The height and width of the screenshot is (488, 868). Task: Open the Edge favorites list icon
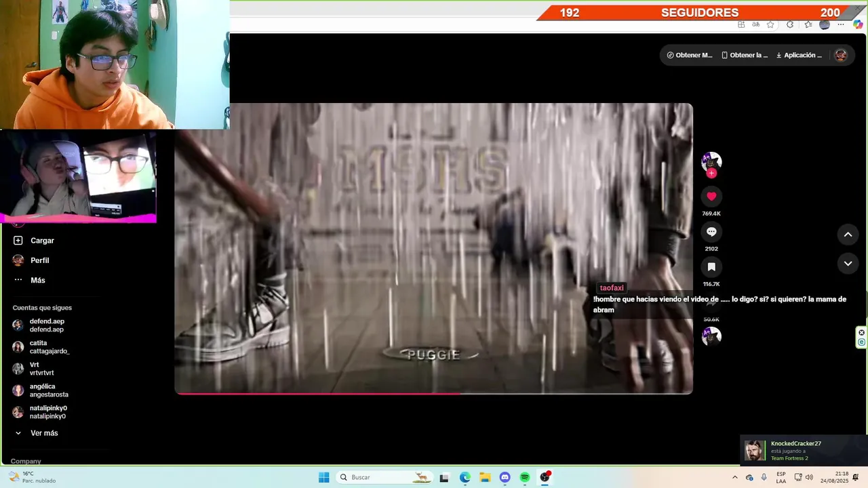808,24
